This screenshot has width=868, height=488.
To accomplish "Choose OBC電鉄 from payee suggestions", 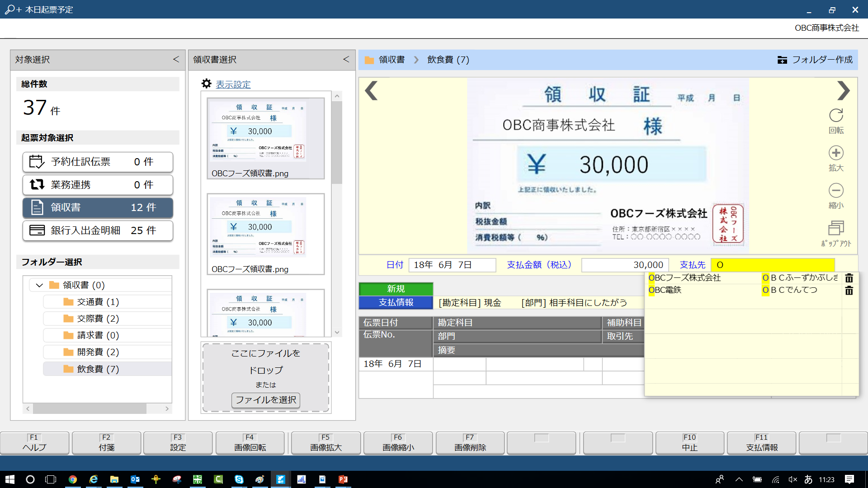I will click(665, 290).
